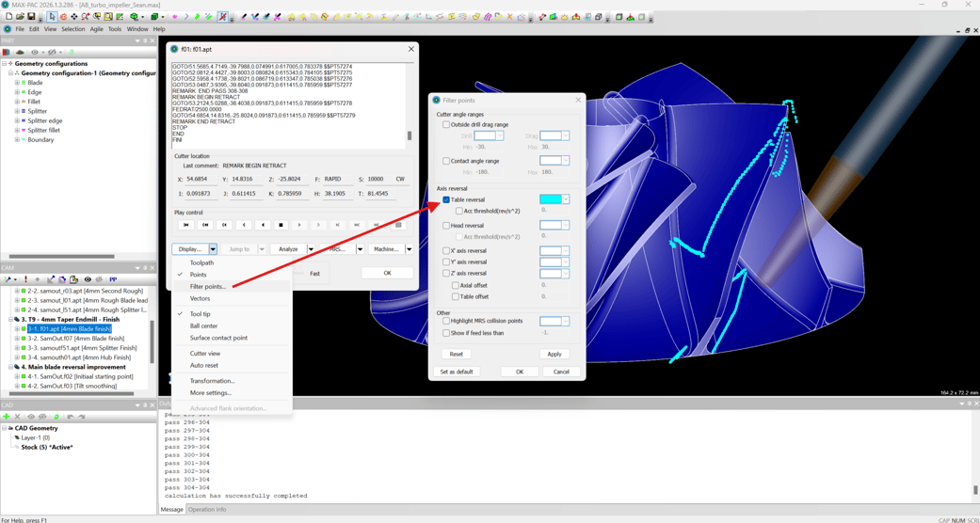Uncheck the Table reversal checkbox

pyautogui.click(x=446, y=199)
